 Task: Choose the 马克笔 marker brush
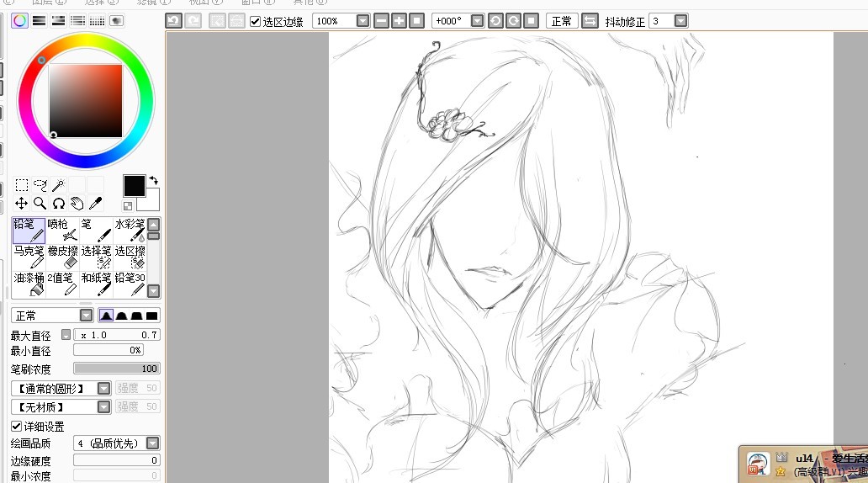click(x=29, y=257)
